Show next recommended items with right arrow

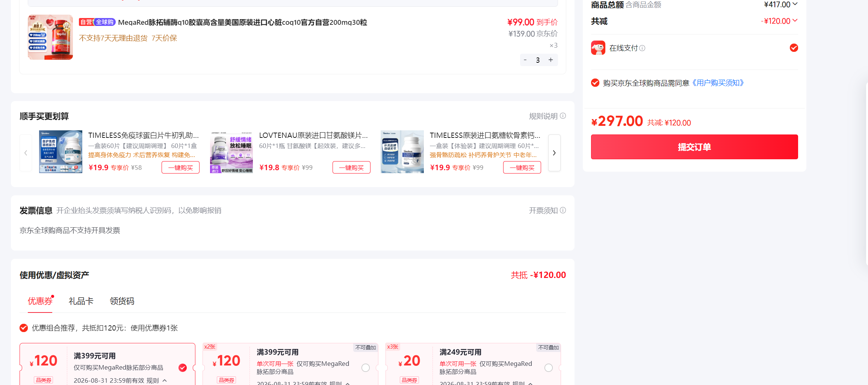click(x=554, y=153)
